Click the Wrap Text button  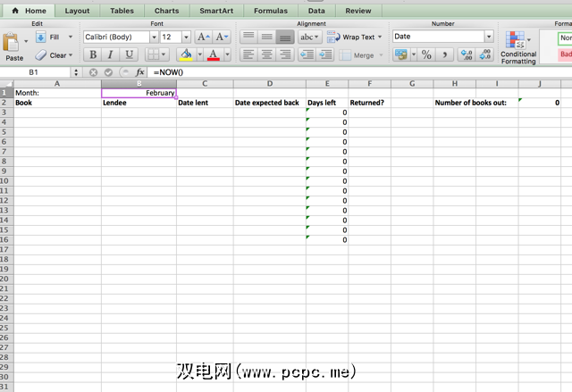coord(350,38)
